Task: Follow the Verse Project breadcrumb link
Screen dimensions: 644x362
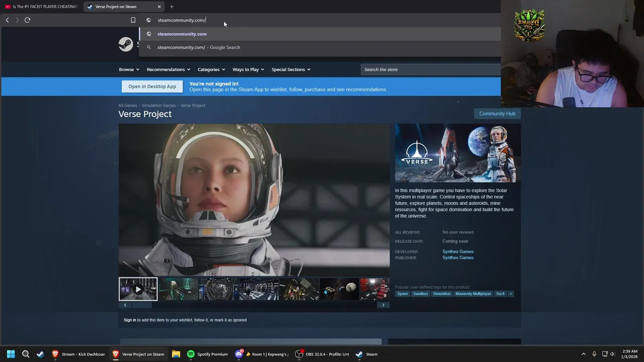Action: coord(193,106)
